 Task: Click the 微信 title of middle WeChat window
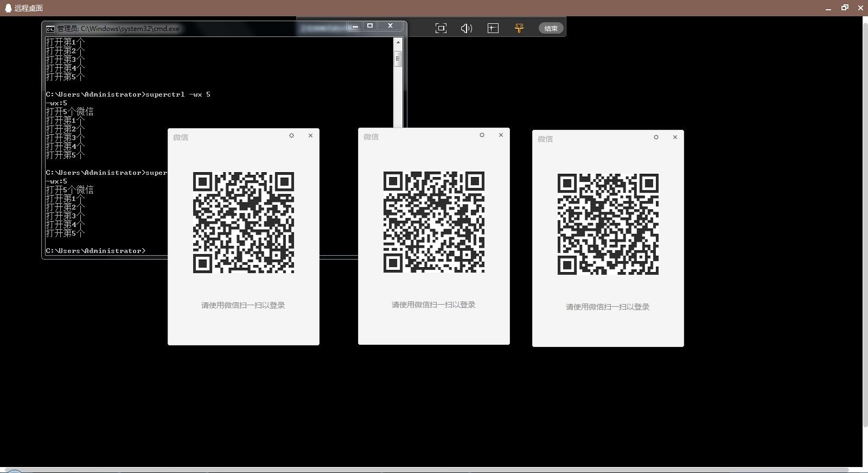pyautogui.click(x=371, y=137)
